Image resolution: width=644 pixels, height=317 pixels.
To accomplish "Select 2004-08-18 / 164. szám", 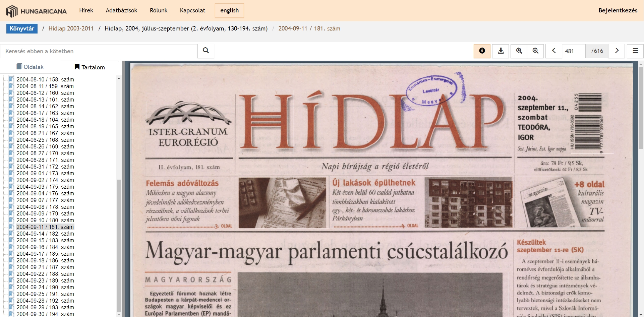I will pyautogui.click(x=45, y=120).
